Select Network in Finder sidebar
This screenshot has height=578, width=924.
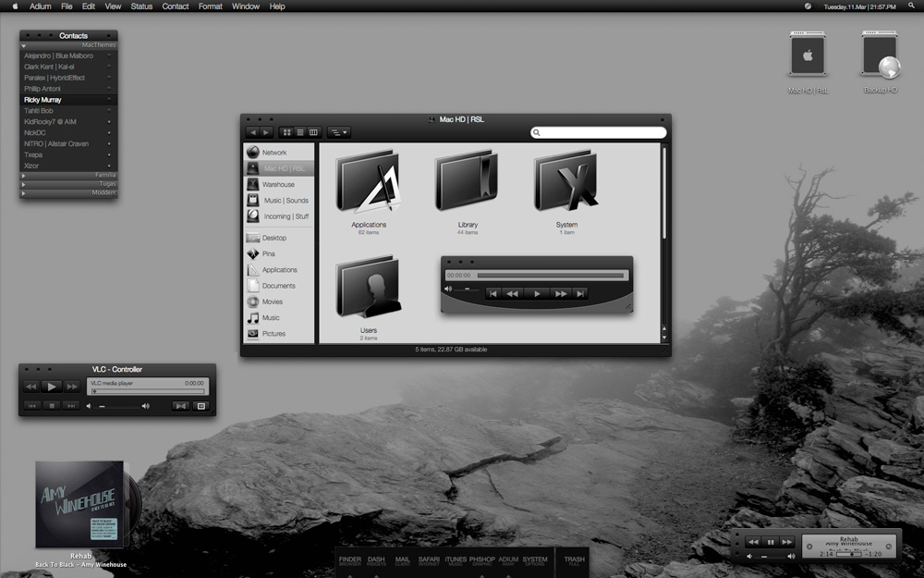[278, 153]
